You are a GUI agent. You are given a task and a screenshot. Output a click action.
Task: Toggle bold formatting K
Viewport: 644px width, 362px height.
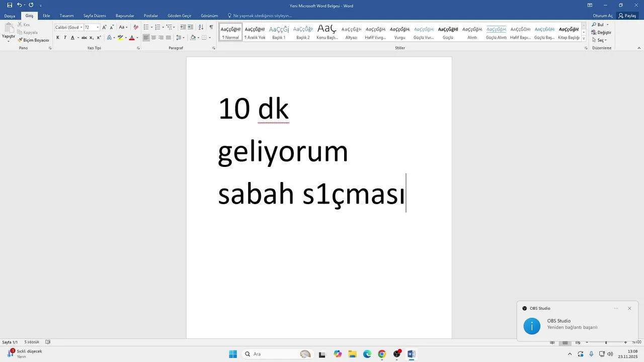58,38
